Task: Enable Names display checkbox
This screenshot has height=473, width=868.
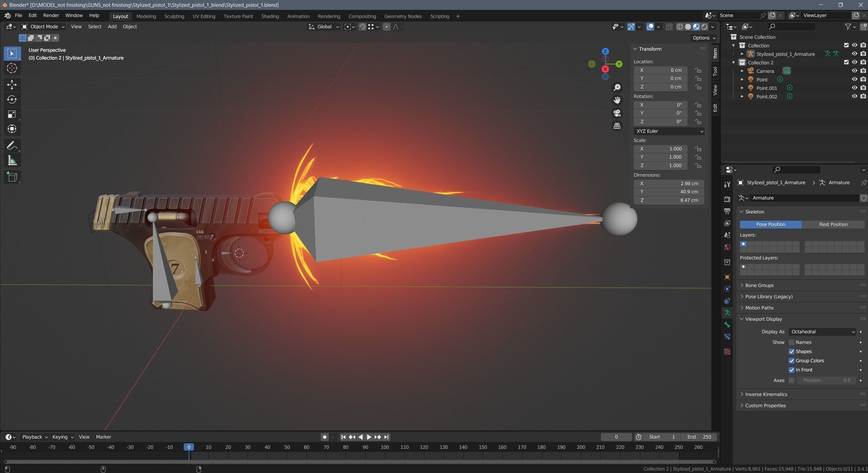Action: pos(791,342)
